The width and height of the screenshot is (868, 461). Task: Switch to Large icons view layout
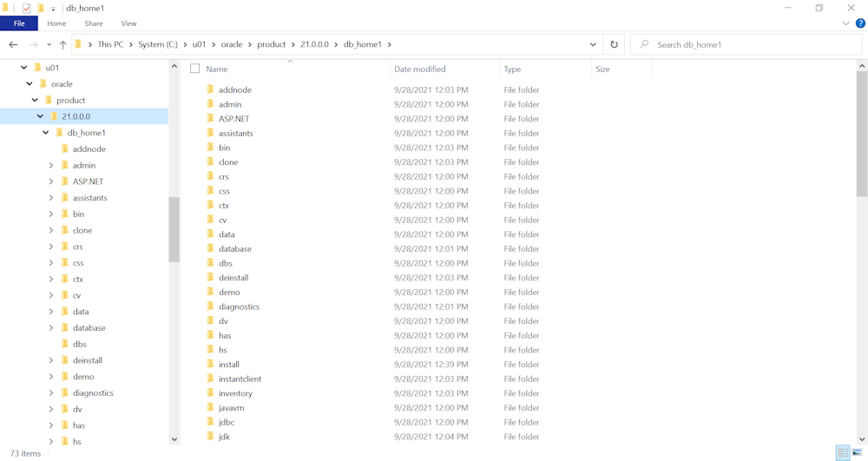point(857,453)
